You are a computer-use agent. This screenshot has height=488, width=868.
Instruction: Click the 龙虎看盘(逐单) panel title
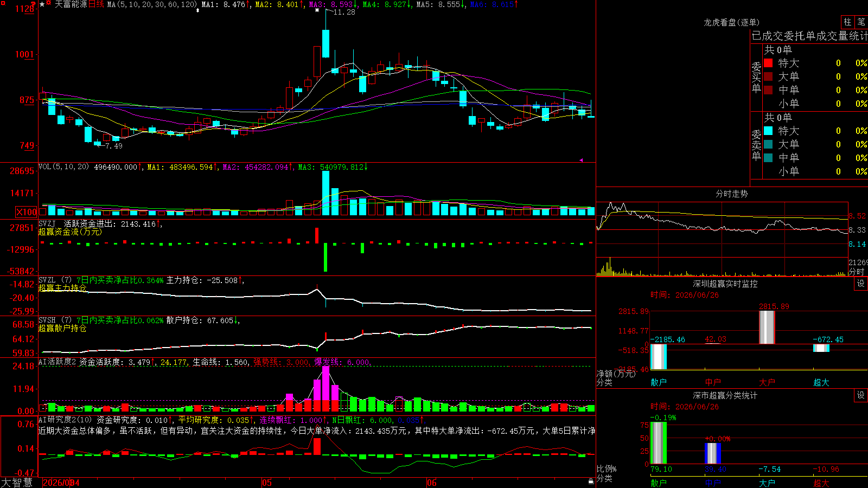click(x=731, y=22)
